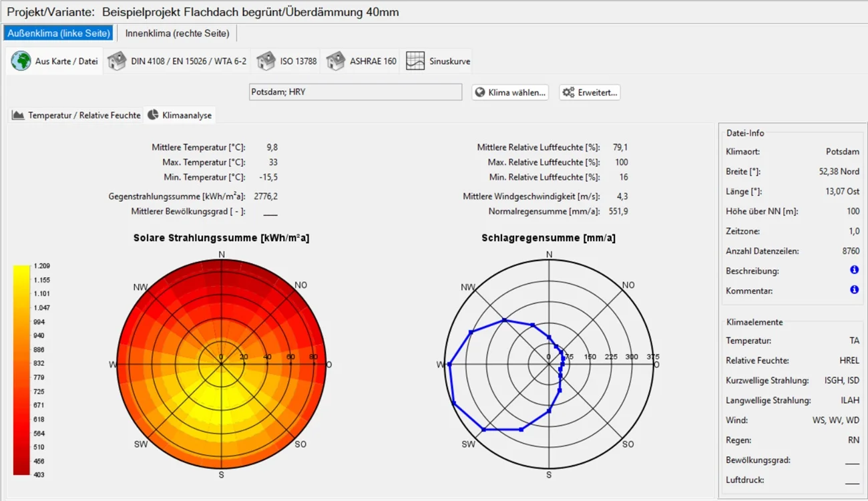
Task: Click the house icon for DIN 4108 tab
Action: [x=117, y=61]
